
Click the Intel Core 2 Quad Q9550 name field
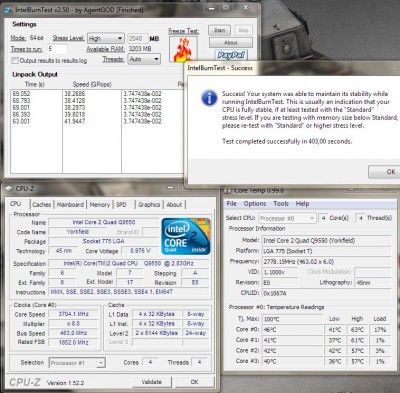click(104, 222)
